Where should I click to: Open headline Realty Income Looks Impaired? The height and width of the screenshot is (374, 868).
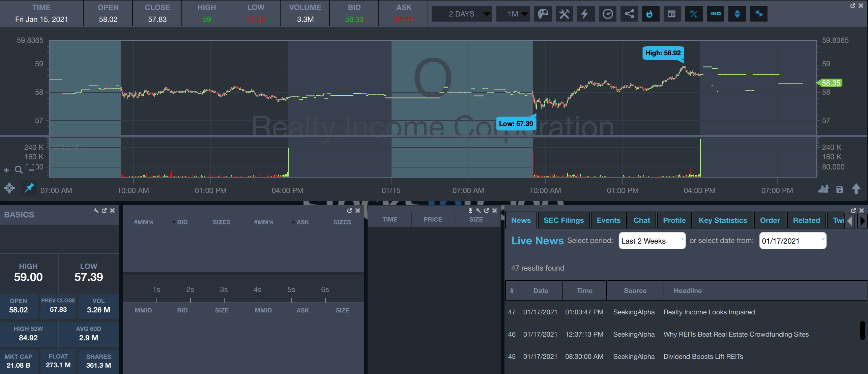tap(709, 312)
